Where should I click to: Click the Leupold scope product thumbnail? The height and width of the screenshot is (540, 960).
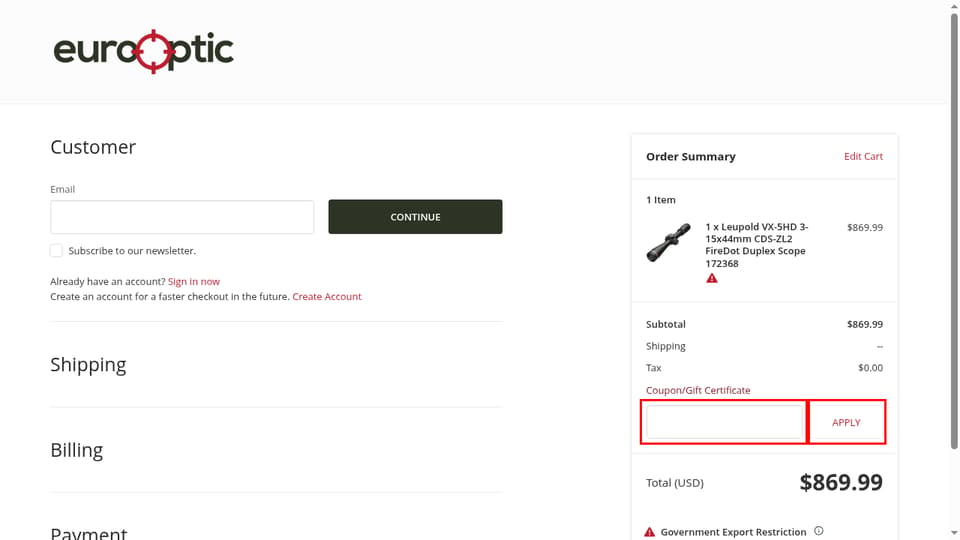[669, 242]
